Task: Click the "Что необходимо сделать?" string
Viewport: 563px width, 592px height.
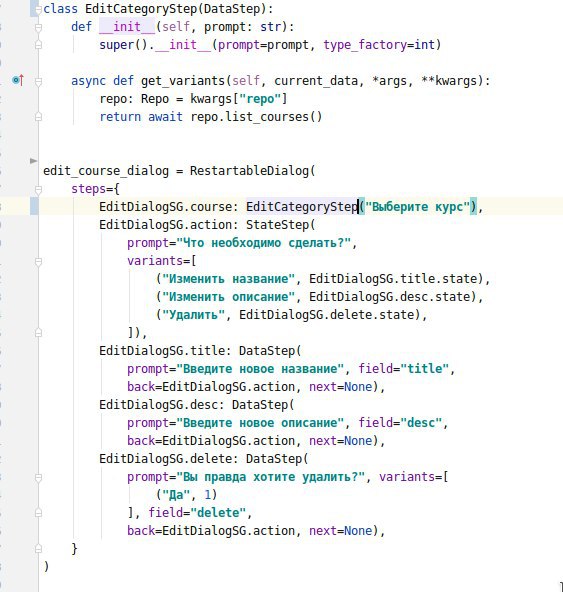Action: [x=264, y=243]
